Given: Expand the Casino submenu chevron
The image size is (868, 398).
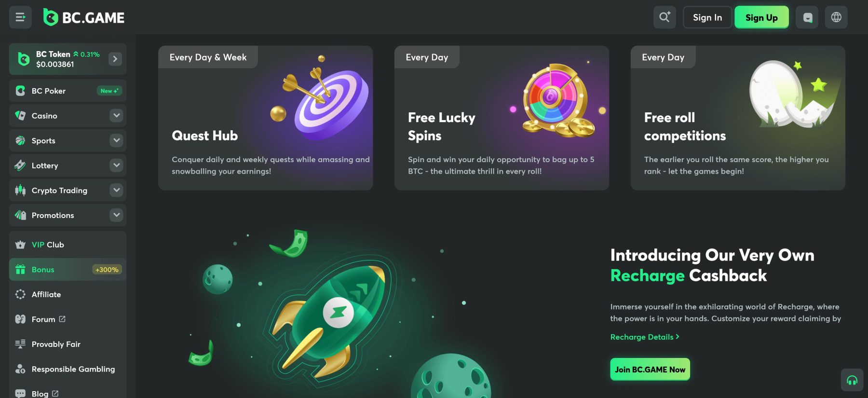Looking at the screenshot, I should [x=116, y=116].
